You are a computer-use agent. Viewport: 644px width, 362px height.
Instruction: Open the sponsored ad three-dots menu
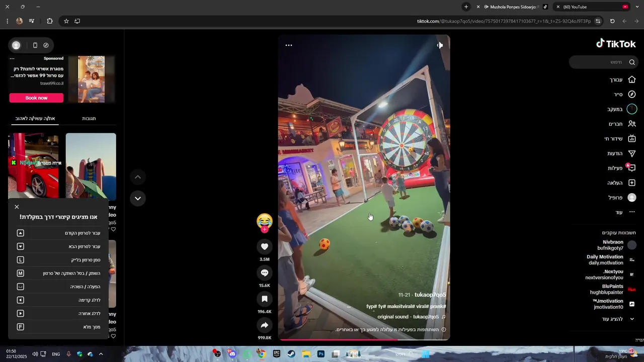tap(12, 59)
